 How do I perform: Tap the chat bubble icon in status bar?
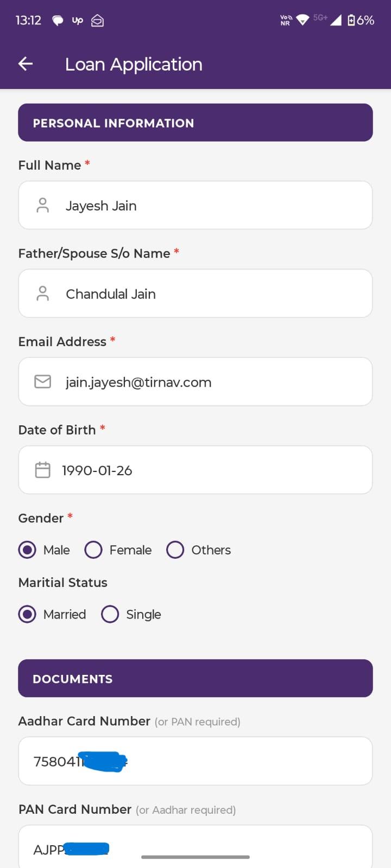click(58, 20)
